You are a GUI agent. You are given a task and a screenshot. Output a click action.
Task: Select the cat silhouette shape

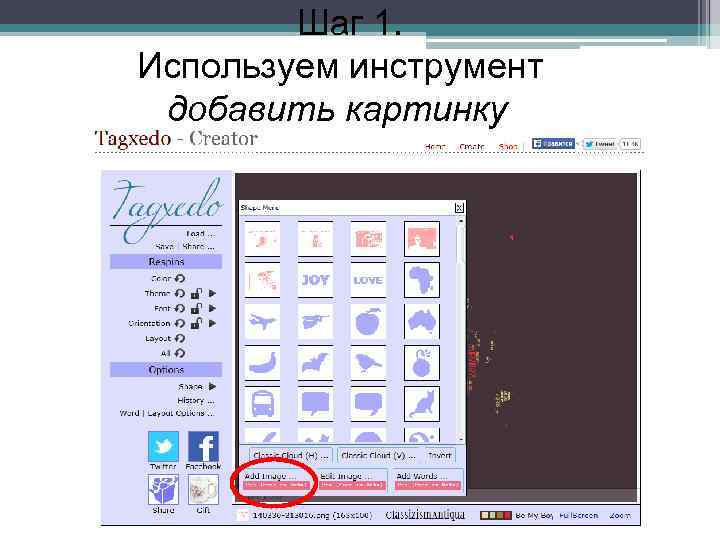click(x=422, y=404)
